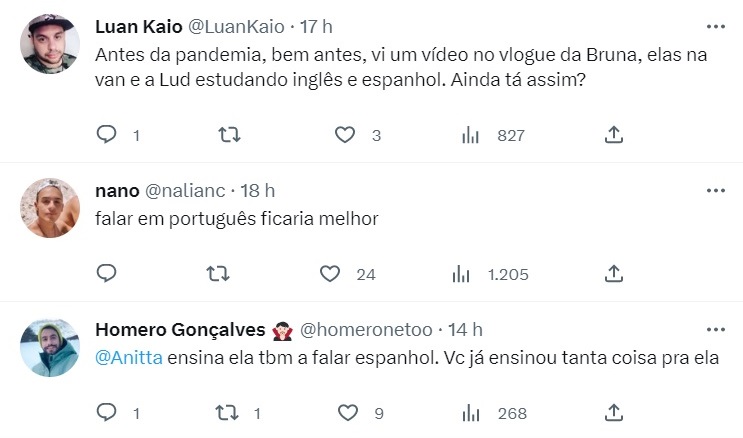Retweet nano's tweet
Viewport: 743px width, 438px height.
(x=216, y=273)
